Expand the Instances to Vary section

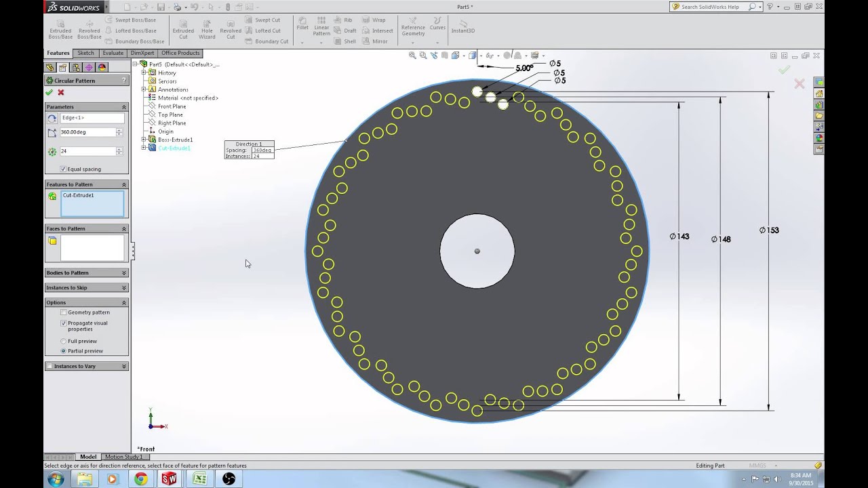click(124, 366)
